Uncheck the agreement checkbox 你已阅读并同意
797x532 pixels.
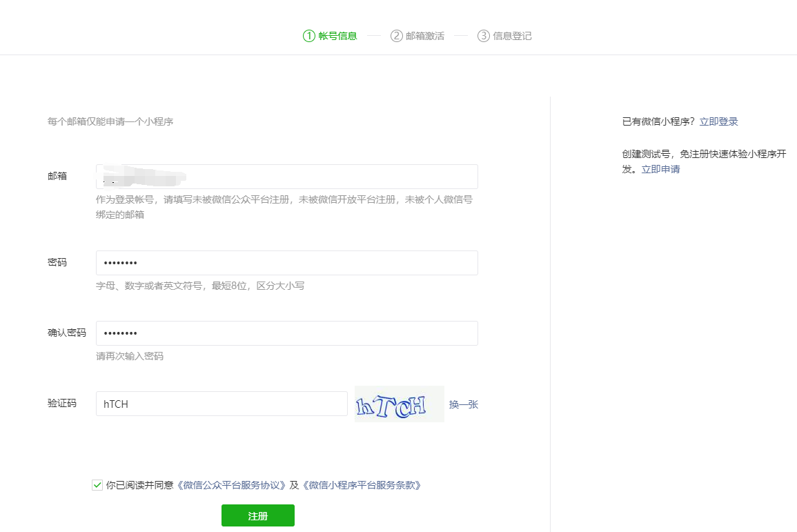pyautogui.click(x=97, y=485)
